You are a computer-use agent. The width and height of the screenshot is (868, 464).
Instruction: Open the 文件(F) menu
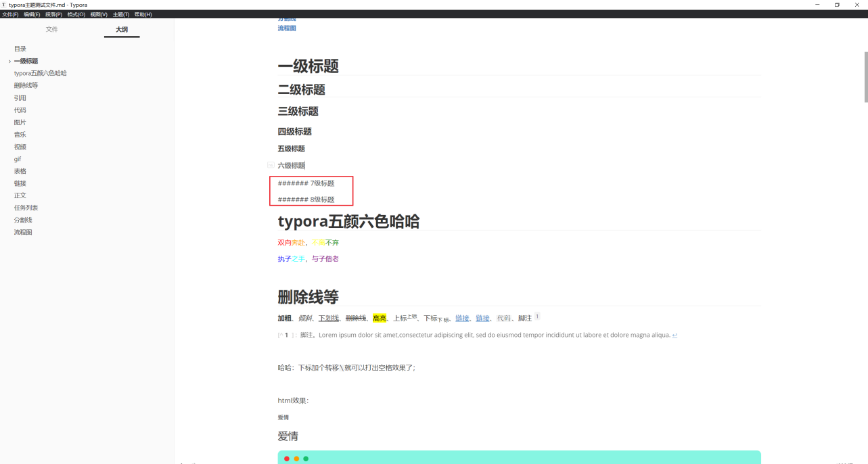click(x=10, y=14)
